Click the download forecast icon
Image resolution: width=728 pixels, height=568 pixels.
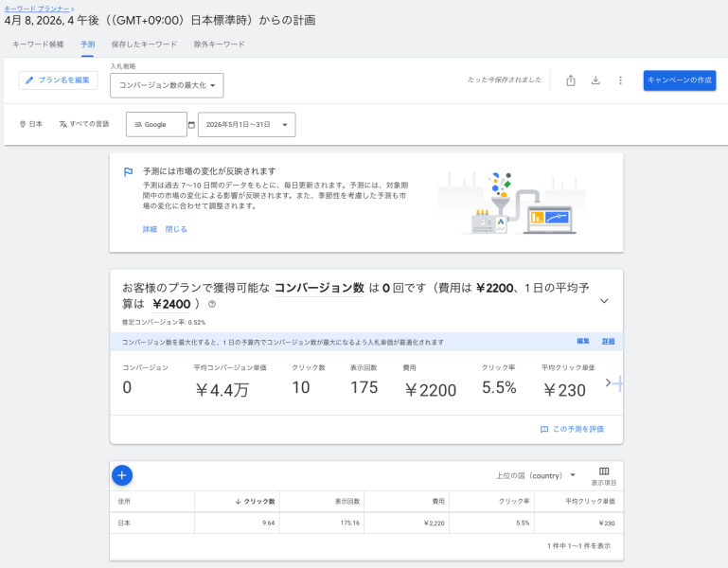tap(595, 80)
